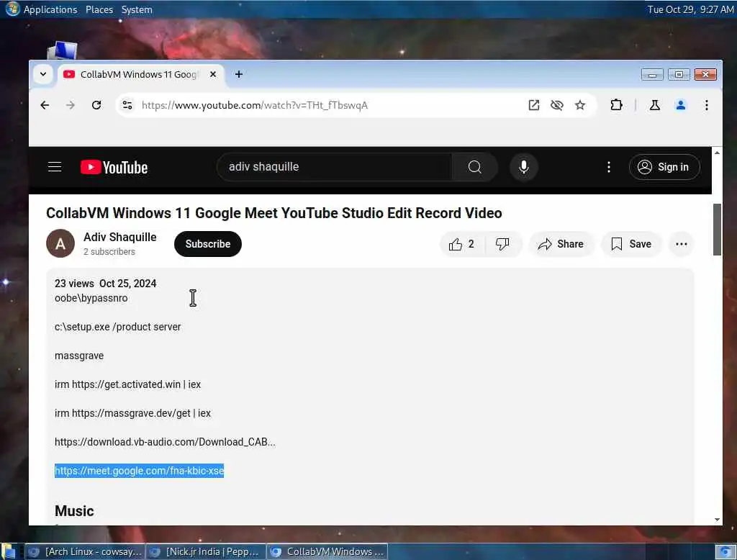Image resolution: width=737 pixels, height=560 pixels.
Task: Click the workspace switcher icon at bottom right
Action: pos(725,551)
